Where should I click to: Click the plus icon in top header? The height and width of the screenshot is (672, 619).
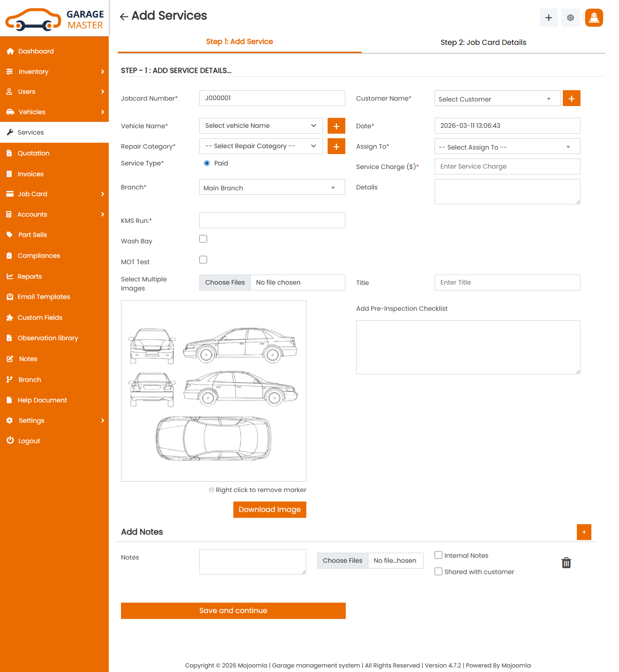pyautogui.click(x=548, y=18)
